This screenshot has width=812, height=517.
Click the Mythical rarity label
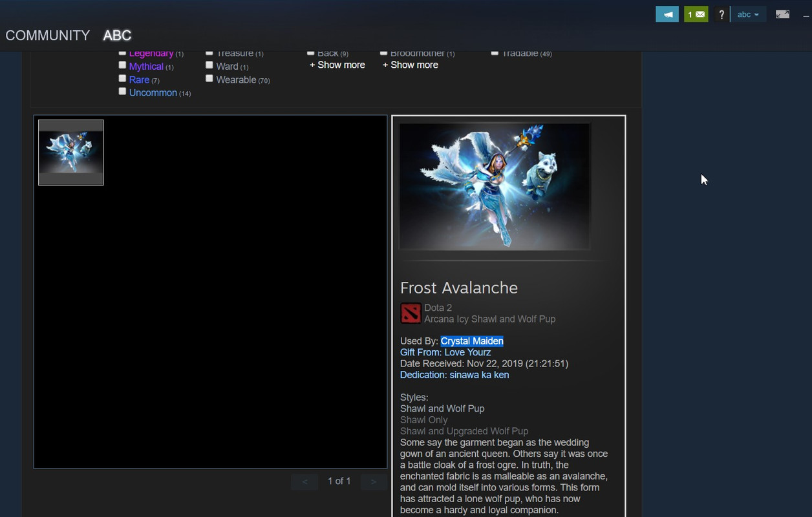pyautogui.click(x=146, y=67)
